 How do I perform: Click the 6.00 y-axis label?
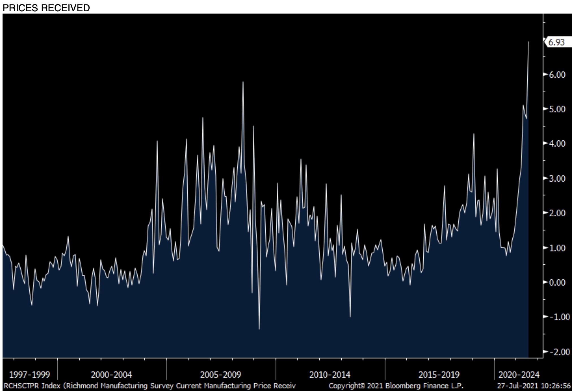[x=557, y=75]
